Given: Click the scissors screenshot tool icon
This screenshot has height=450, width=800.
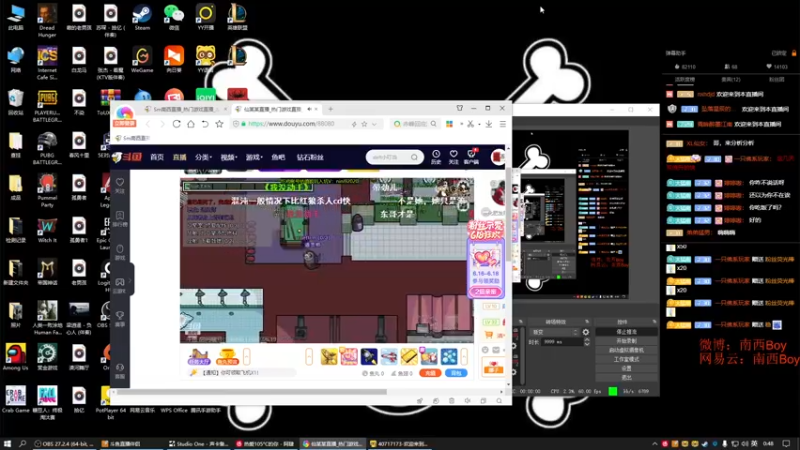Looking at the screenshot, I should 470,124.
